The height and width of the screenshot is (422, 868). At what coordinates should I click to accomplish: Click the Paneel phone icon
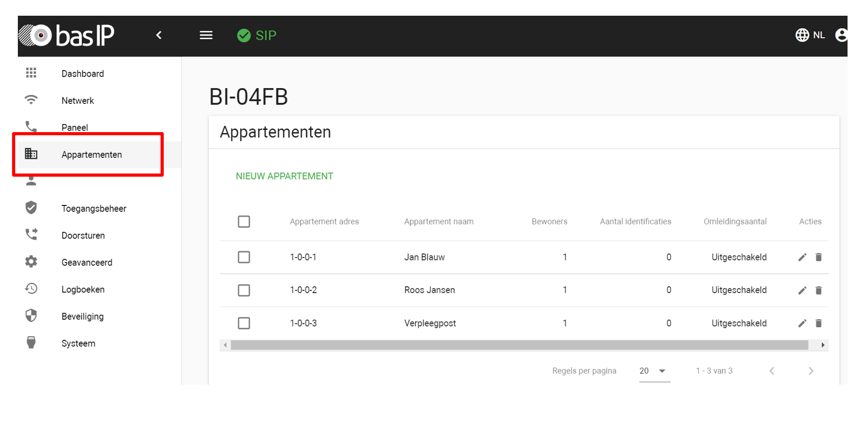(x=31, y=126)
